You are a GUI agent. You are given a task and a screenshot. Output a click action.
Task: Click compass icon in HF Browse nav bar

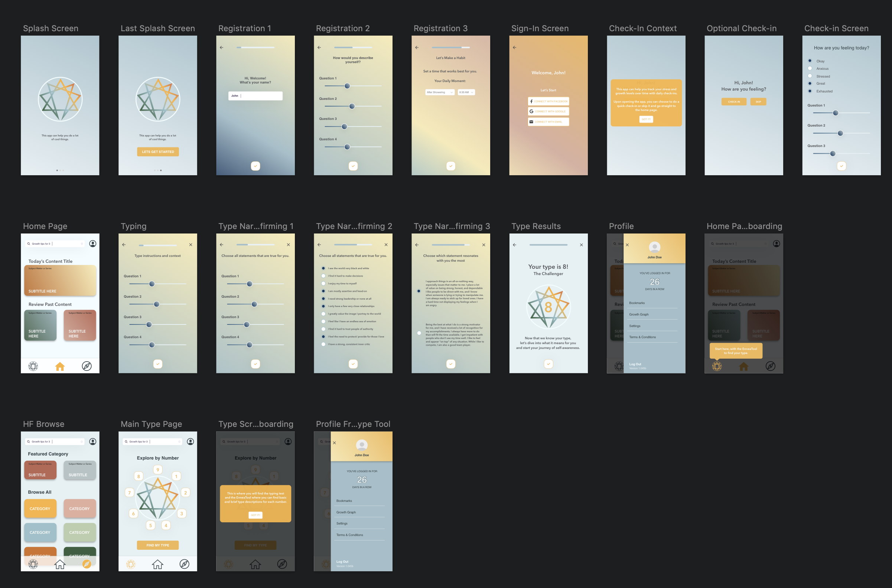[87, 564]
